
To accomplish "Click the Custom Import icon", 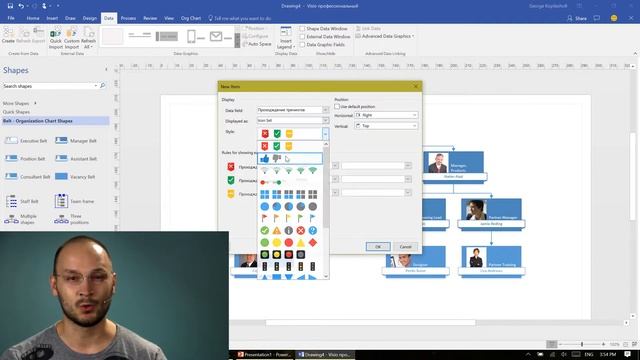I will [x=71, y=38].
